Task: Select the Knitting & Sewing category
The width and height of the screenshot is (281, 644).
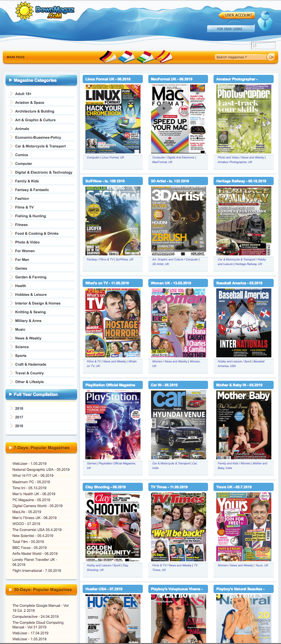Action: point(30,312)
